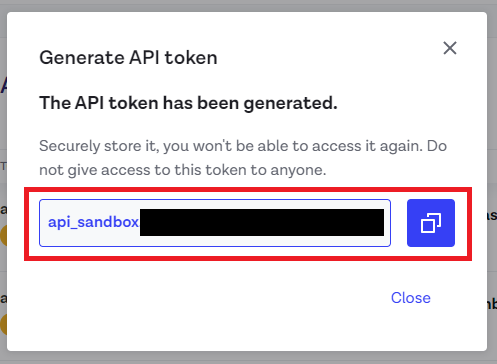Click the dimmed backdrop below the dialog
The image size is (497, 364).
(248, 358)
